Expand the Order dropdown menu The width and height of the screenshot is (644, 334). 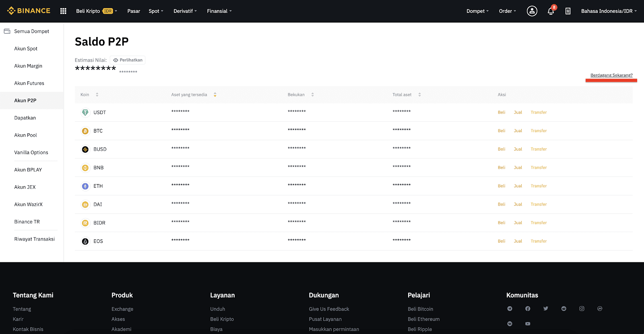[508, 11]
